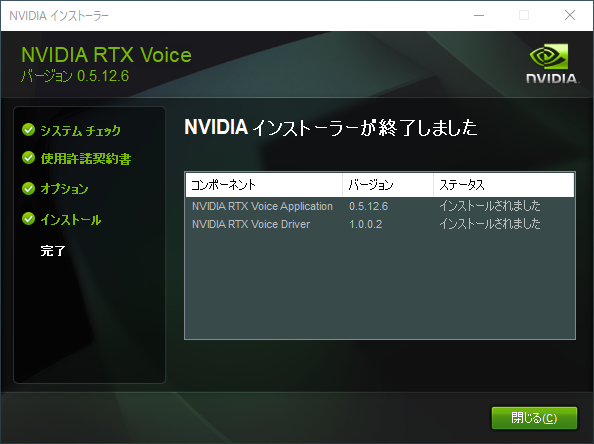Select the 使用許諾契約書 step label
Image resolution: width=594 pixels, height=444 pixels.
coord(86,159)
